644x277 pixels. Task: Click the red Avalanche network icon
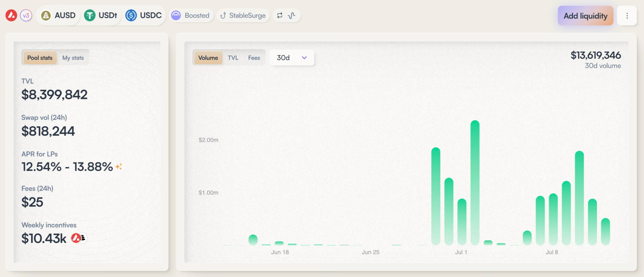11,15
